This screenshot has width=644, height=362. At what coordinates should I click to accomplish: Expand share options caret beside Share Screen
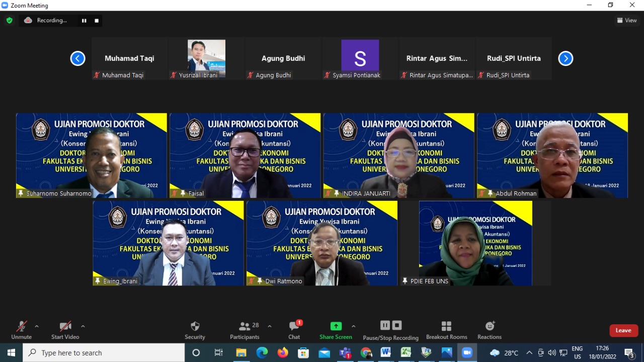(354, 326)
